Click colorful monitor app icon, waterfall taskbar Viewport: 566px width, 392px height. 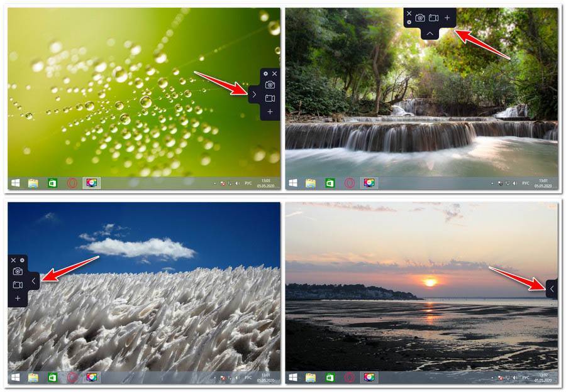point(369,183)
